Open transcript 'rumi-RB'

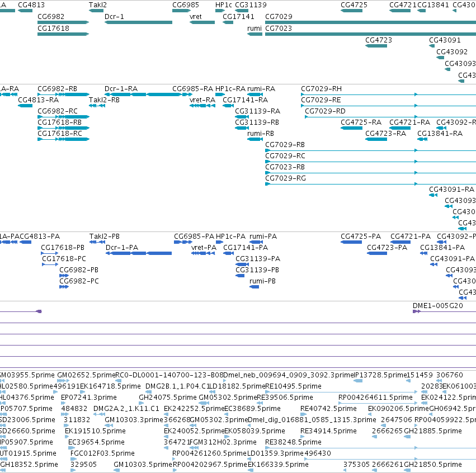coord(261,134)
